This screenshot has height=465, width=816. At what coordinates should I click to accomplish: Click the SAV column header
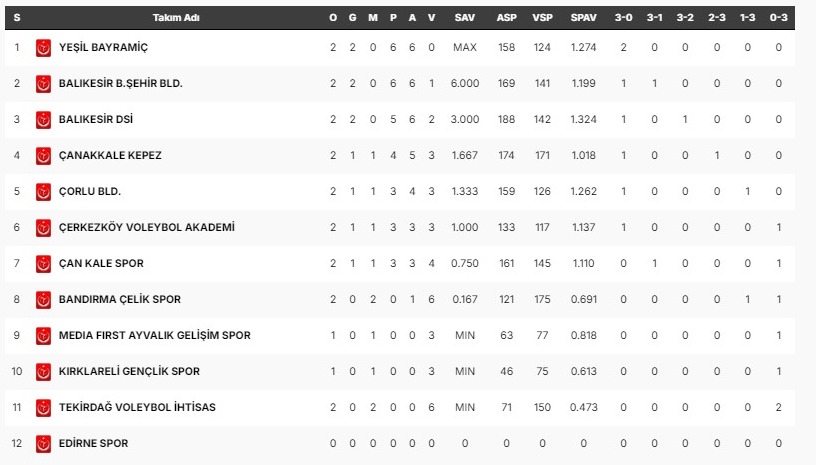(464, 19)
